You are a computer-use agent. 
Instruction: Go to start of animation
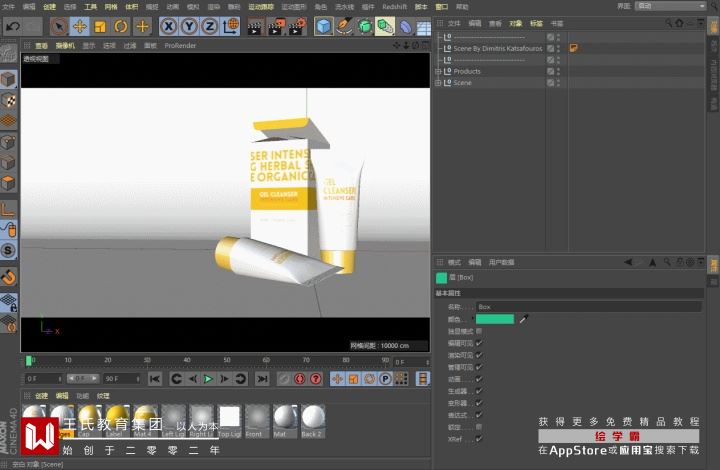click(x=155, y=379)
